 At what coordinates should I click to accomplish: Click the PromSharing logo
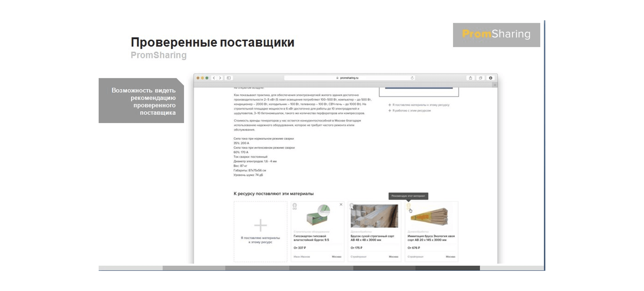coord(496,35)
